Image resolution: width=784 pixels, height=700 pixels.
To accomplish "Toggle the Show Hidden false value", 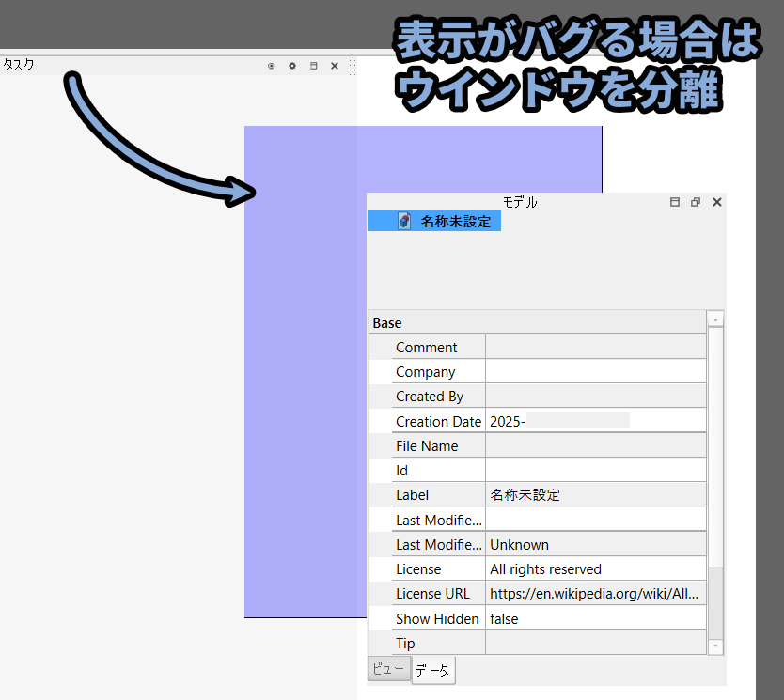I will [x=595, y=618].
